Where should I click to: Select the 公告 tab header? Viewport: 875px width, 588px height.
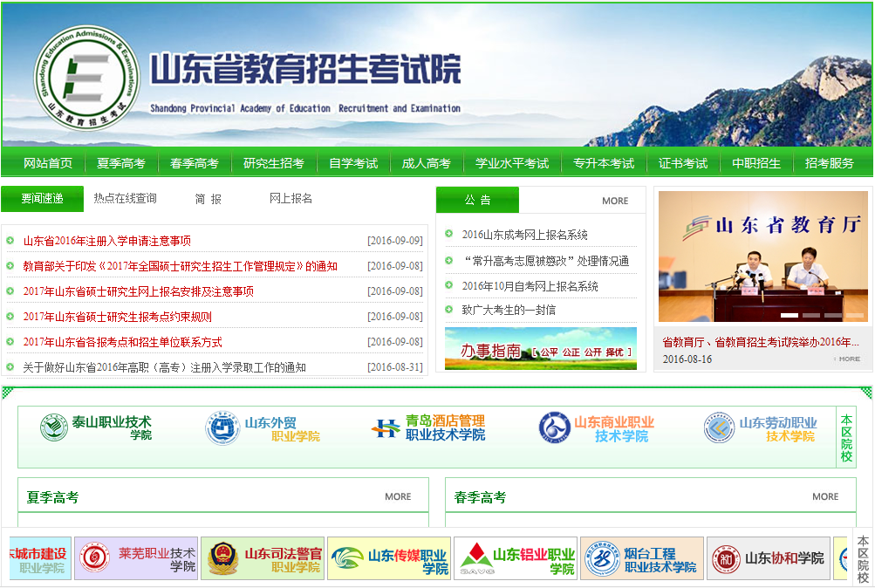[478, 200]
